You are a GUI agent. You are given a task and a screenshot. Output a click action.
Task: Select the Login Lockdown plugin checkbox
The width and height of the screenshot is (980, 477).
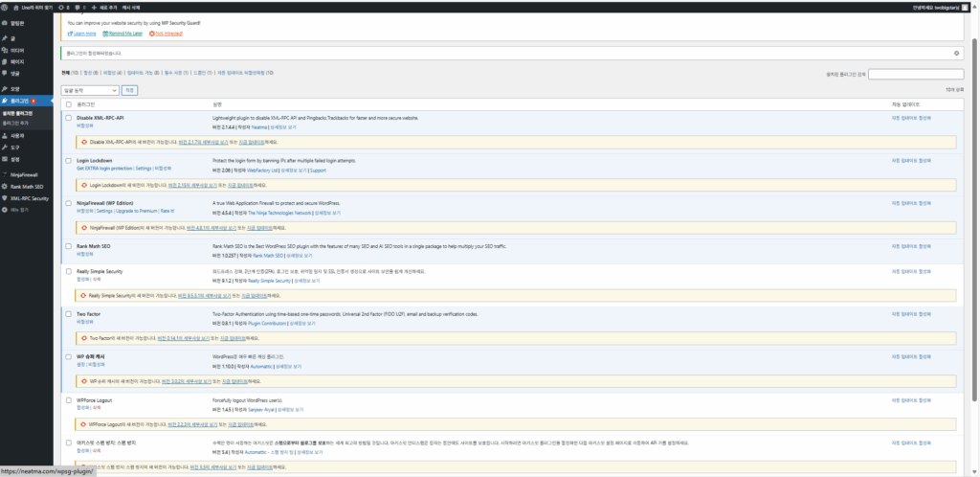(x=68, y=160)
